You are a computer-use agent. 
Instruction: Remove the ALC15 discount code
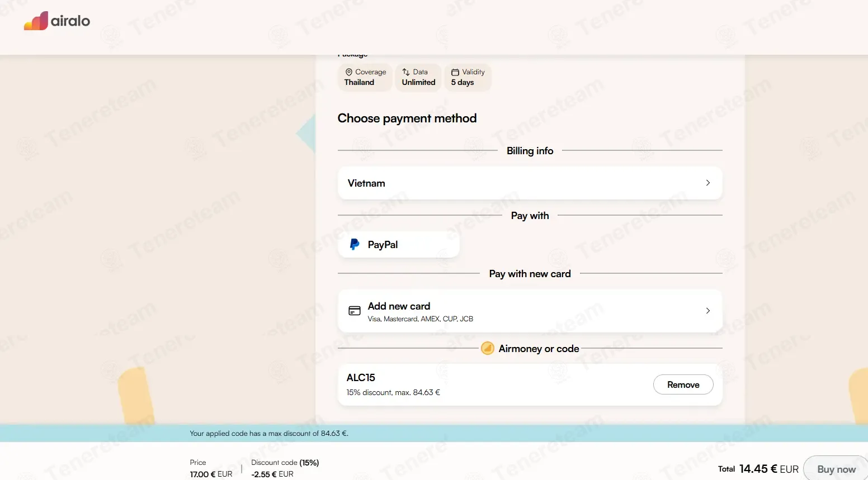683,384
